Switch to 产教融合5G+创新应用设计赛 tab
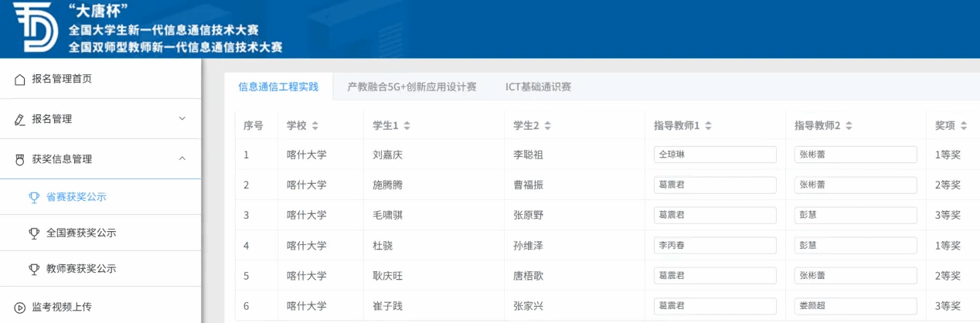 click(411, 87)
